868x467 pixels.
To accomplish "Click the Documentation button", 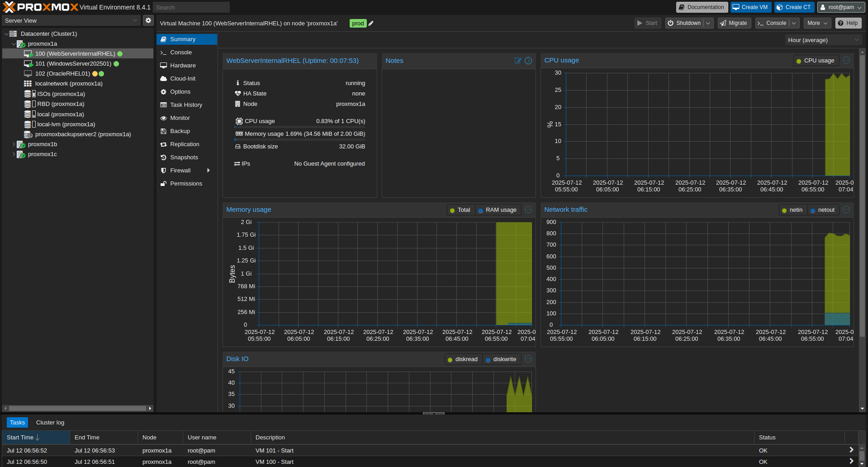I will pyautogui.click(x=702, y=7).
